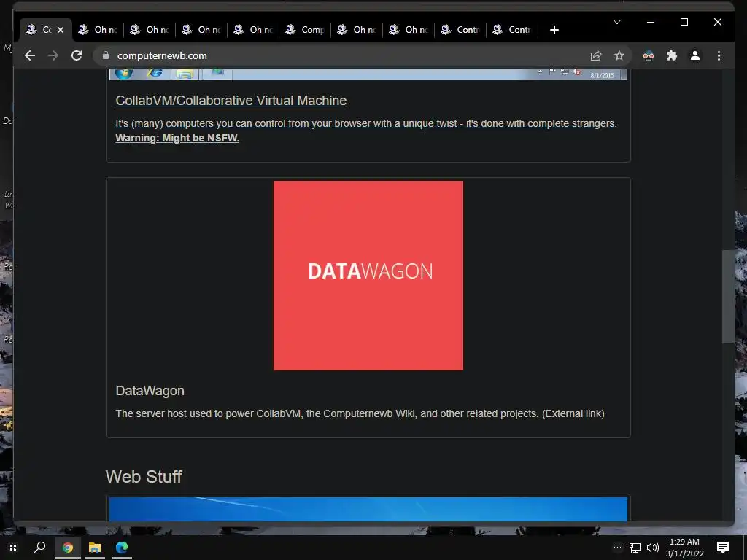Screen dimensions: 747x560
Task: Click the Windows 7 screenshot strip at top
Action: (368, 74)
